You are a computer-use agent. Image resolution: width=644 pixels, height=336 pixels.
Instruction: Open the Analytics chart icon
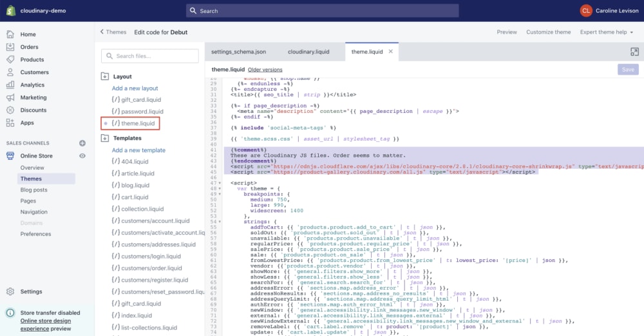[10, 84]
